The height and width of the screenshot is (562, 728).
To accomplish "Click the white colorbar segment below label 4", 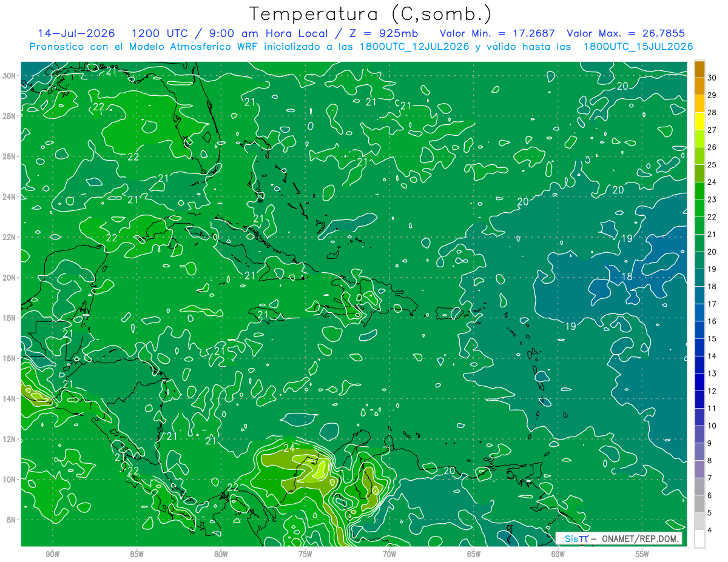I will tap(699, 539).
